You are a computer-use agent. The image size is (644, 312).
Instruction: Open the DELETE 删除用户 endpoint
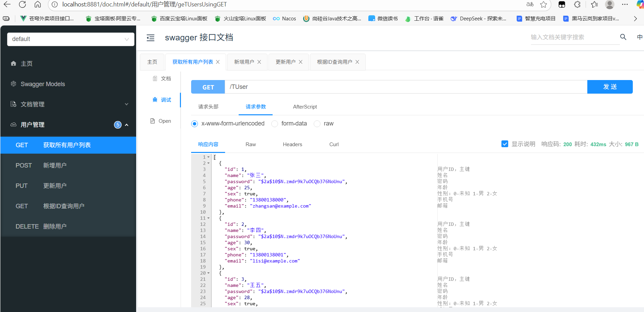(x=55, y=226)
